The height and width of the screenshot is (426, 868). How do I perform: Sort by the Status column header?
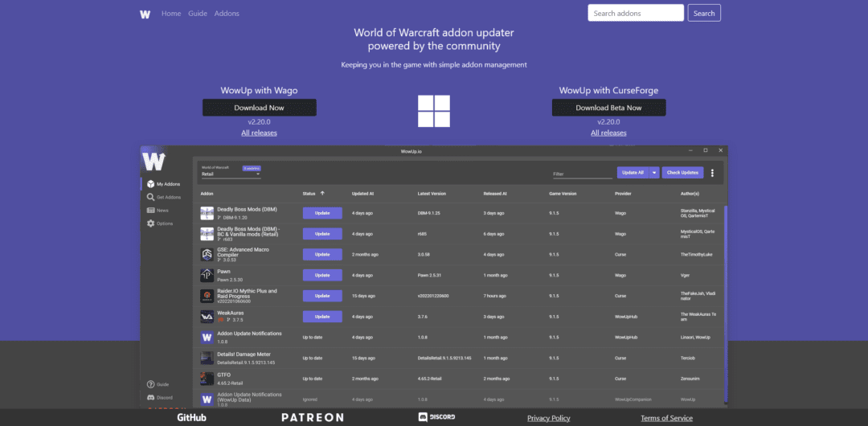(x=309, y=194)
